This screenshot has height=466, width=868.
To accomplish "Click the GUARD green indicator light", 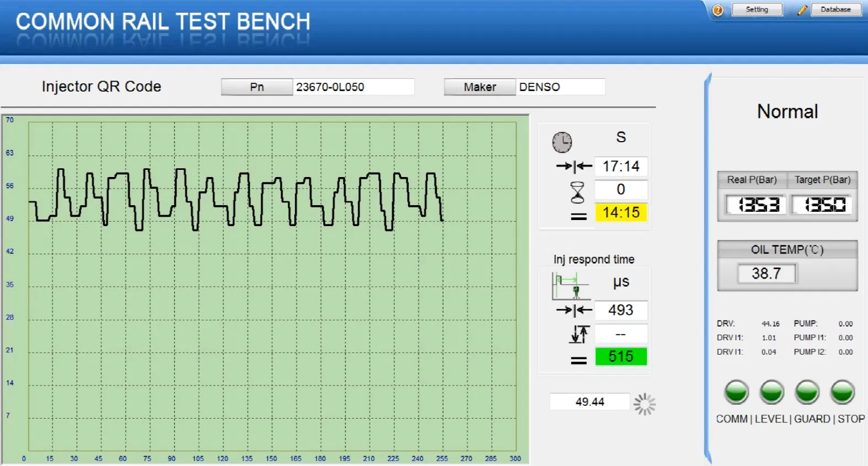I will tap(807, 392).
